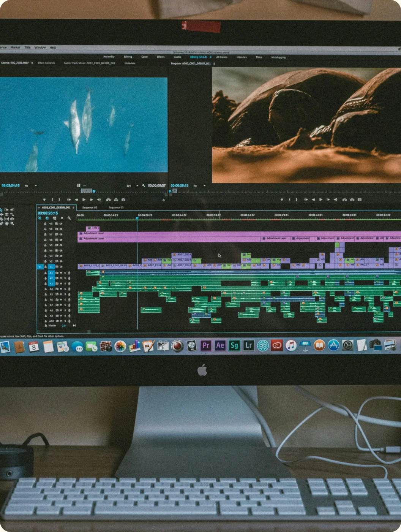Image resolution: width=401 pixels, height=532 pixels.
Task: Enable voice-over record on A2
Action: (69, 278)
